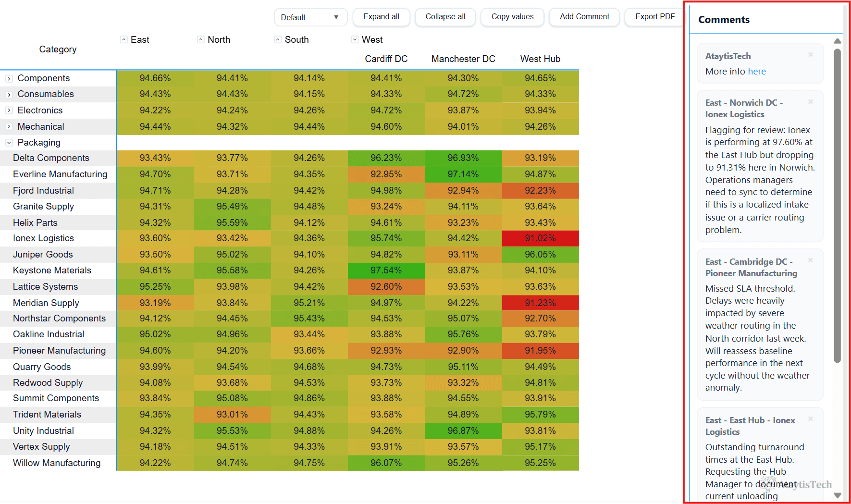
Task: Click the 92.60% Lattice Systems Cardiff cell
Action: point(386,287)
